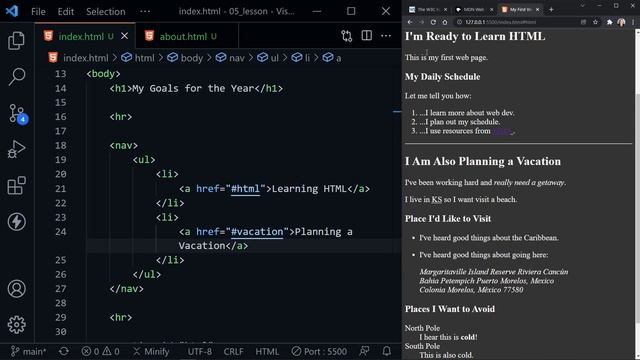Expand the ul breadcrumb item

[274, 58]
